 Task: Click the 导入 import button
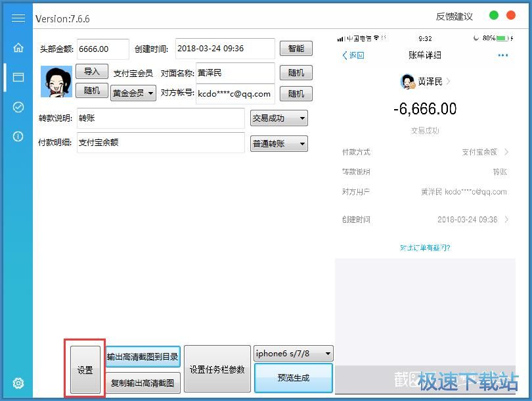click(92, 72)
